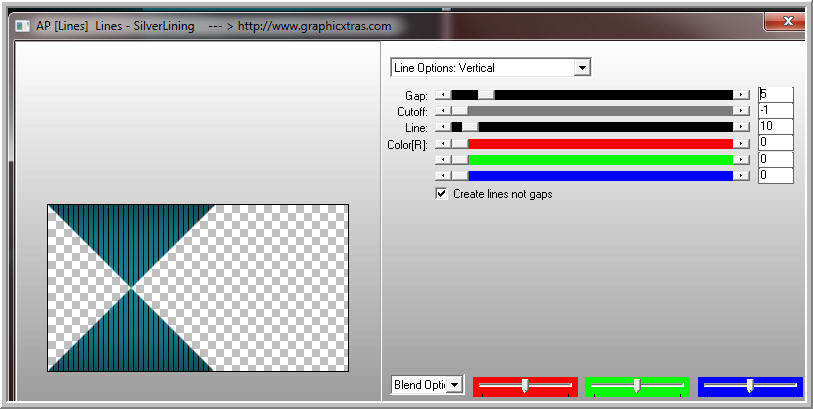
Task: Click the green color slider right arrow
Action: (741, 160)
